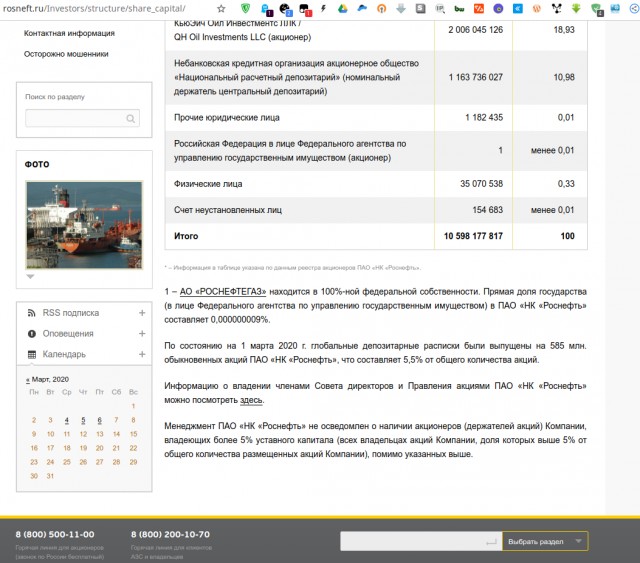Click calendar date 31
The width and height of the screenshot is (640, 563).
50,476
